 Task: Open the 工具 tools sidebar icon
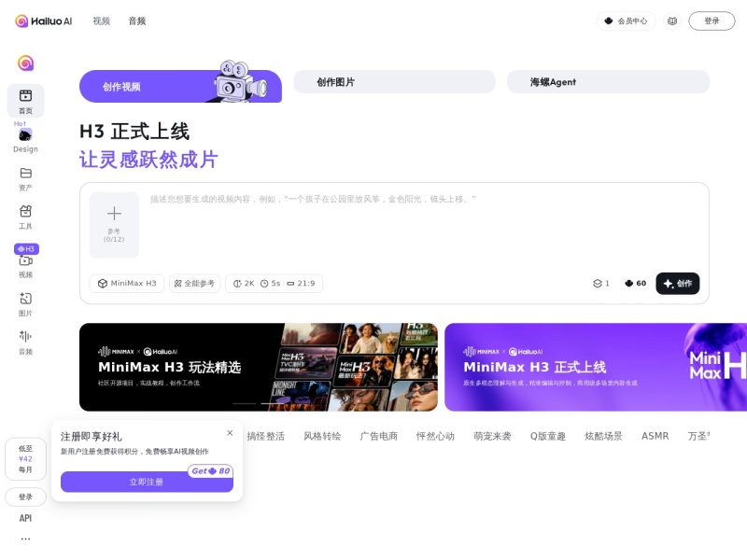26,217
